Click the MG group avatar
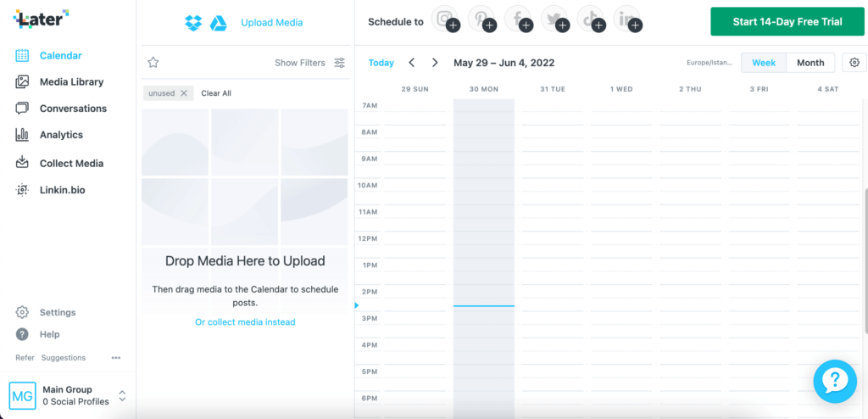 [x=23, y=396]
